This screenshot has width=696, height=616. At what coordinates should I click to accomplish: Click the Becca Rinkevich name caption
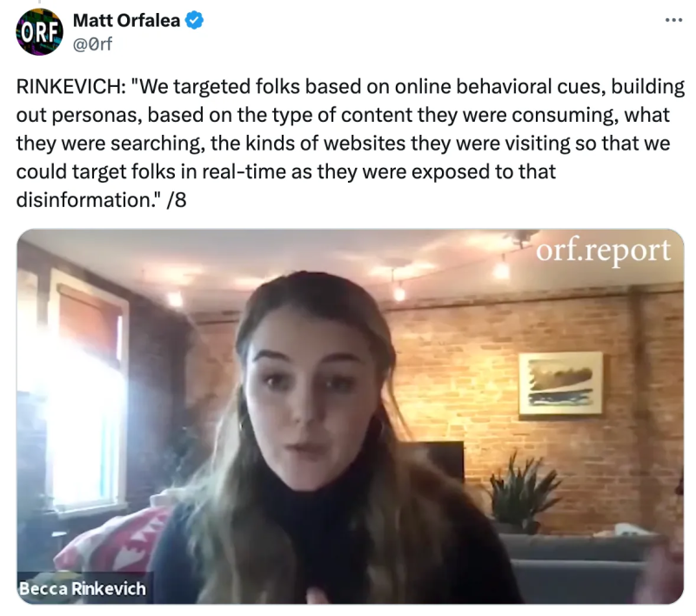pos(83,588)
